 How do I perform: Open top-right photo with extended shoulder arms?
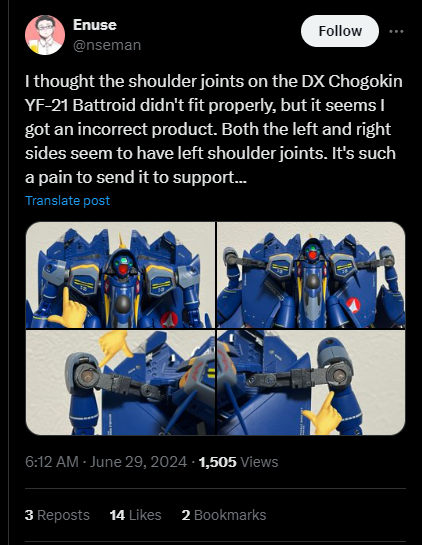pyautogui.click(x=311, y=275)
